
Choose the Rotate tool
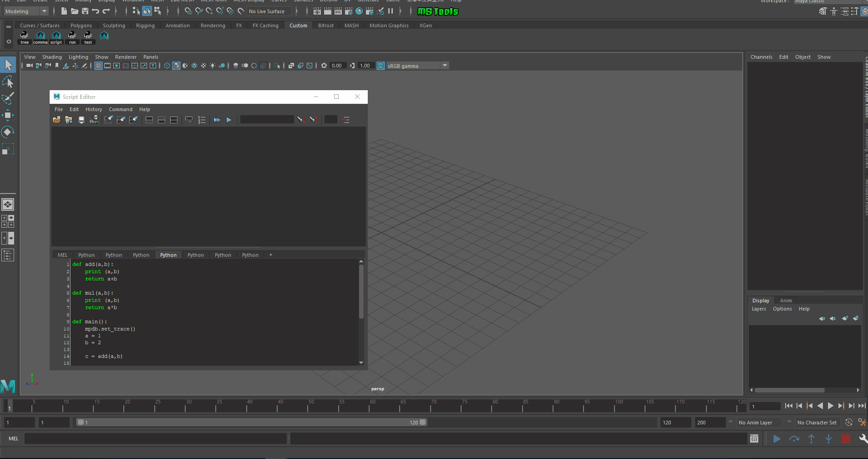click(8, 132)
